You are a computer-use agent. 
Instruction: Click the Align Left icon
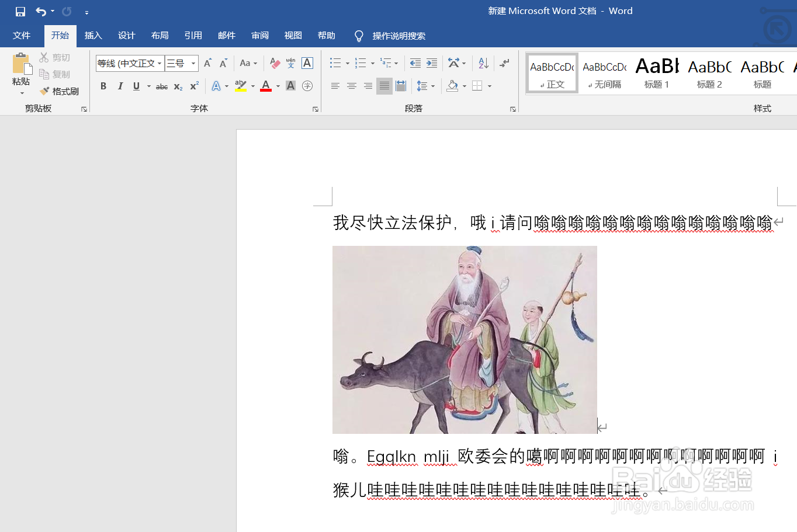pyautogui.click(x=335, y=86)
